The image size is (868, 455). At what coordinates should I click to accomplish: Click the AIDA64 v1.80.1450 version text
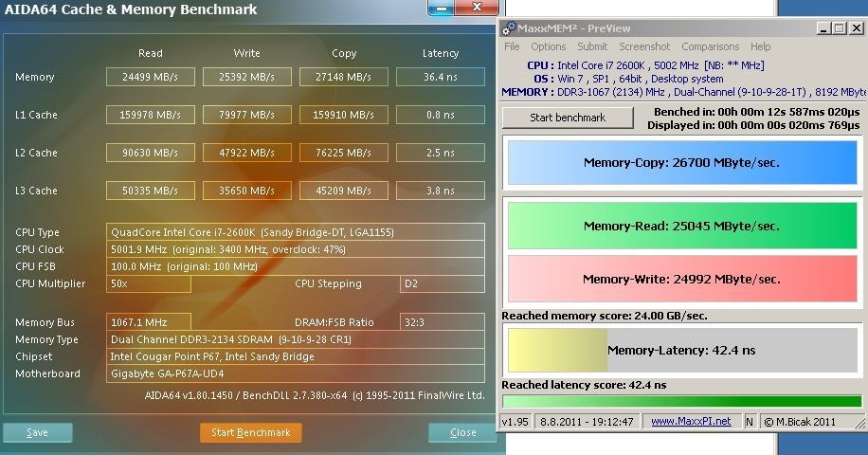pyautogui.click(x=315, y=395)
